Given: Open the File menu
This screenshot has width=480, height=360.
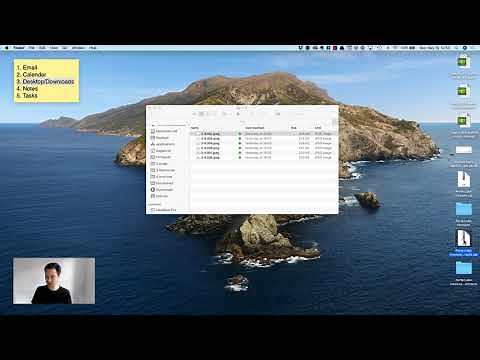Looking at the screenshot, I should [x=32, y=48].
